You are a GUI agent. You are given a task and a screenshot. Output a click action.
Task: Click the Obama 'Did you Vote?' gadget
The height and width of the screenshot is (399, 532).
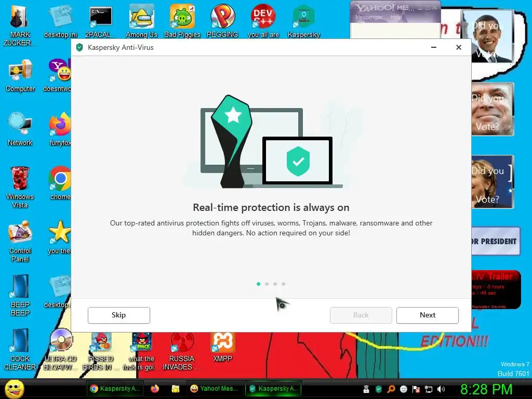[488, 36]
